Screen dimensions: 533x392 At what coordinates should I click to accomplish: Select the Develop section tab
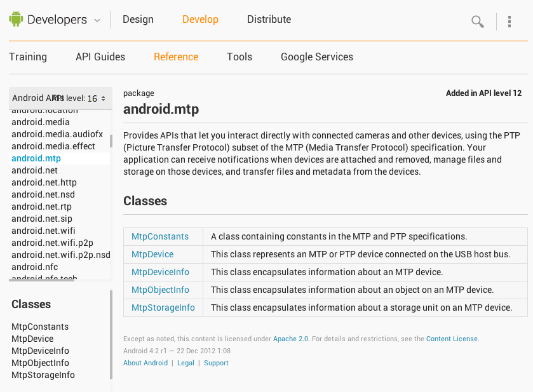200,20
